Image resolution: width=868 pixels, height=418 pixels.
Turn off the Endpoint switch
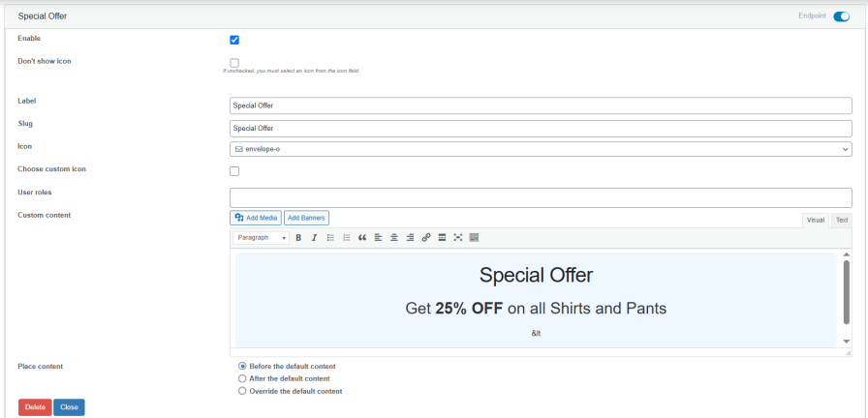tap(841, 16)
